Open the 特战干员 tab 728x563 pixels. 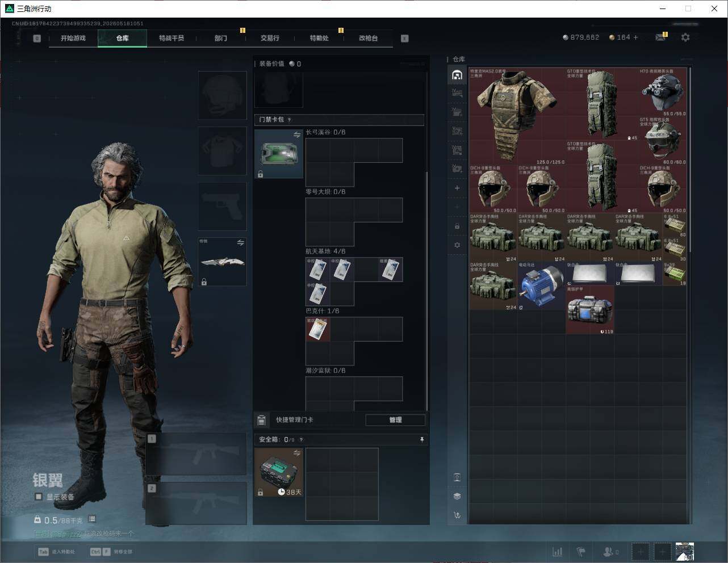171,38
